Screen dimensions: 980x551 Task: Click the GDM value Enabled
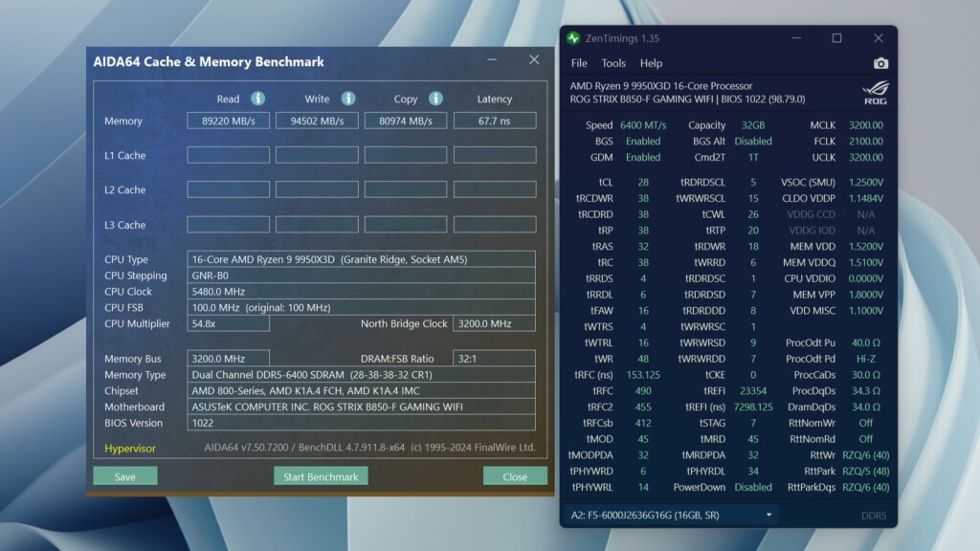point(643,158)
